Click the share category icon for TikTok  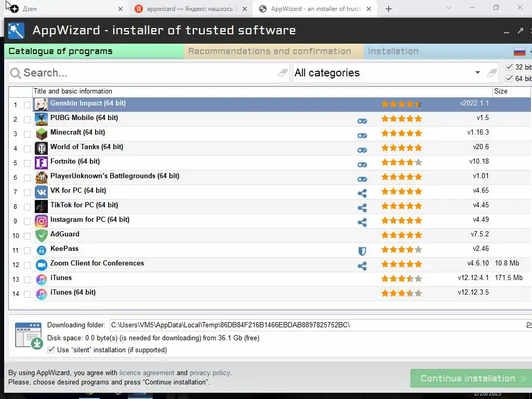point(362,208)
